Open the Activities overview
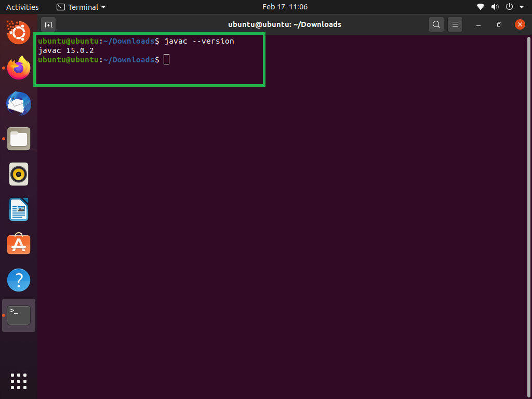 pyautogui.click(x=22, y=7)
